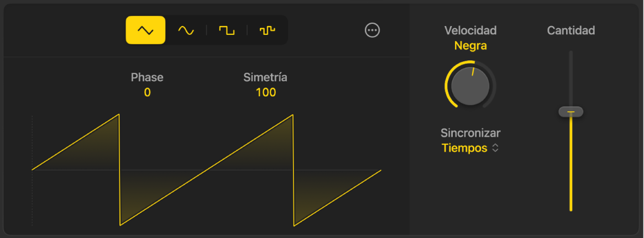Click the unfilled top of Cantidad slider track
Screen dimensions: 644x238
click(x=570, y=77)
